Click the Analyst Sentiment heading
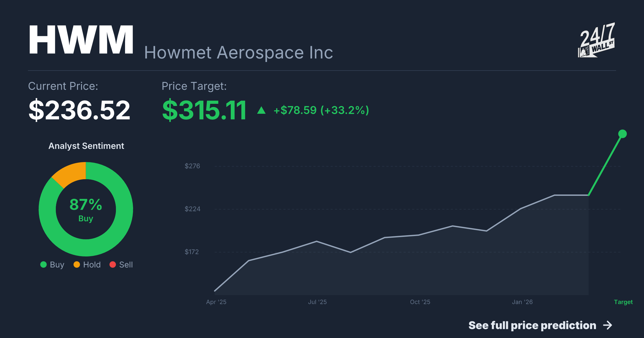 coord(86,146)
